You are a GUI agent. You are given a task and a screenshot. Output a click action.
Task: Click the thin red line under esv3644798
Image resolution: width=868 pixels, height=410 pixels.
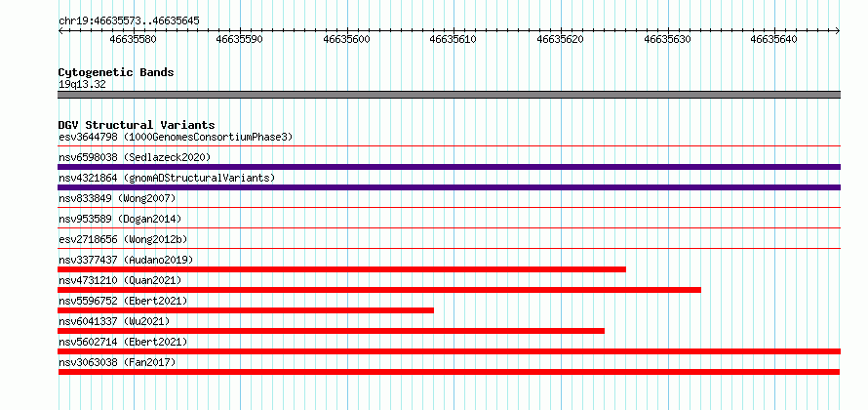[x=449, y=146]
